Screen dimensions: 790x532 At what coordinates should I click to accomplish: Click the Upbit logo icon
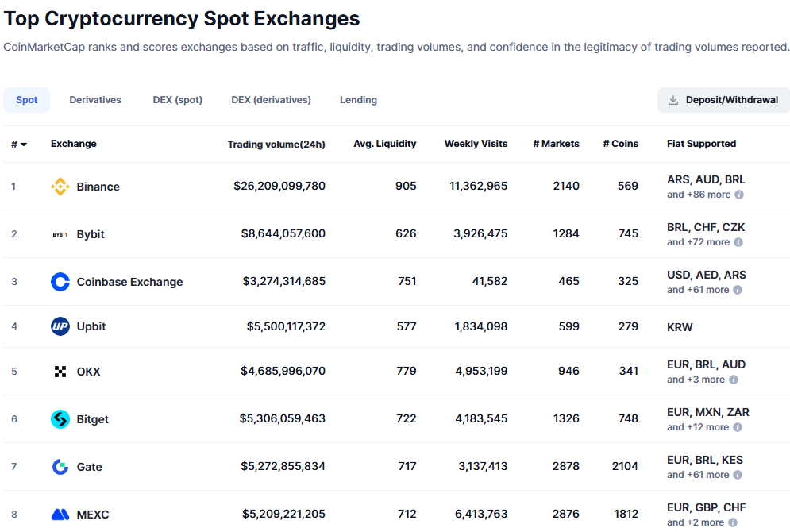[x=60, y=326]
